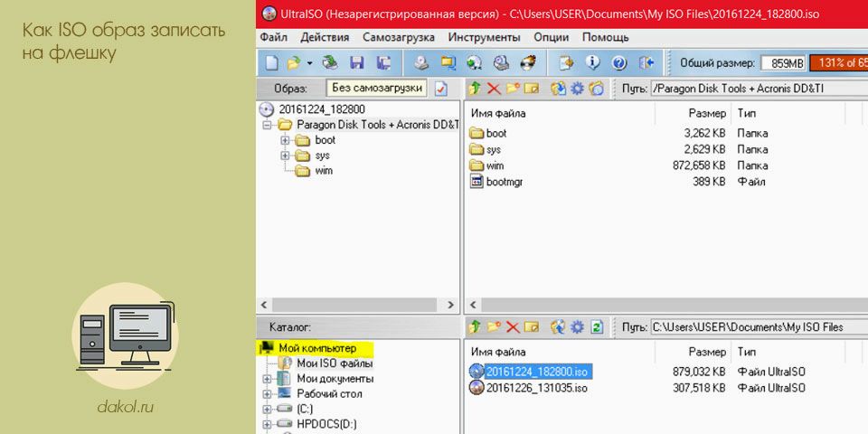This screenshot has width=868, height=434.
Task: Click the Exit door icon in toolbar
Action: (646, 62)
